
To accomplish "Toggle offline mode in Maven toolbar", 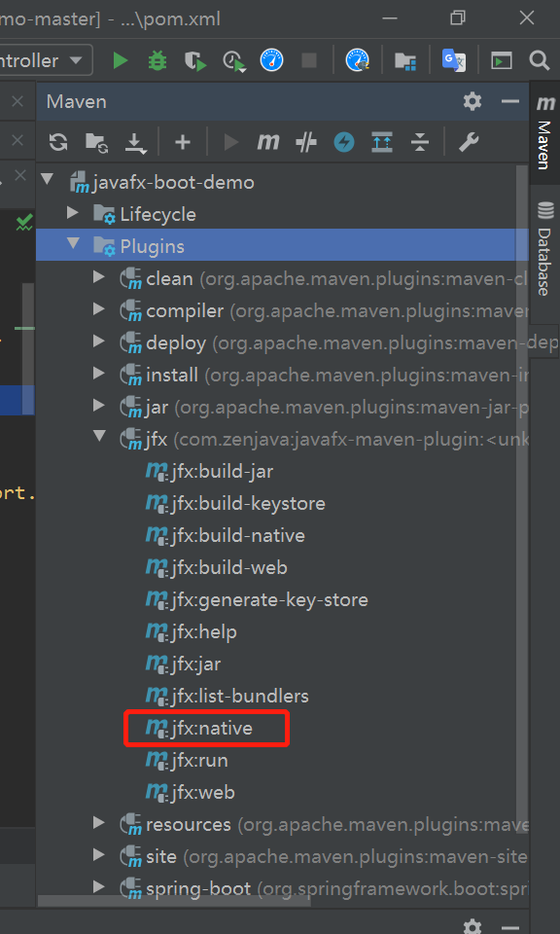I will [306, 142].
